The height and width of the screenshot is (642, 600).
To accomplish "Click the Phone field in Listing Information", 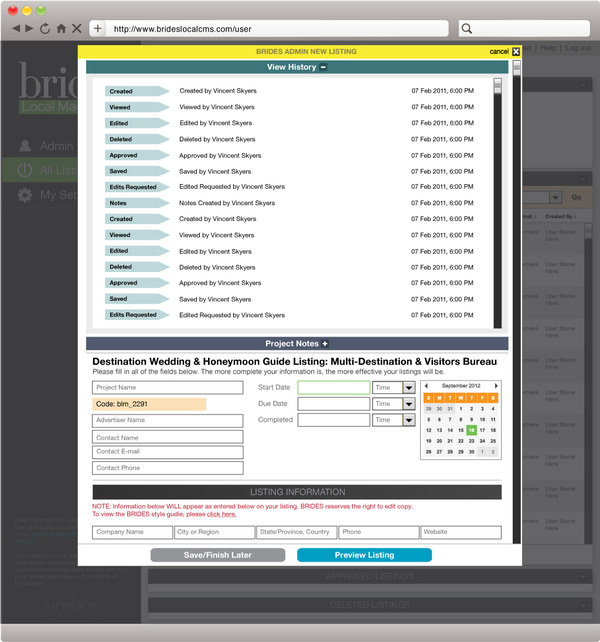I will pos(379,532).
